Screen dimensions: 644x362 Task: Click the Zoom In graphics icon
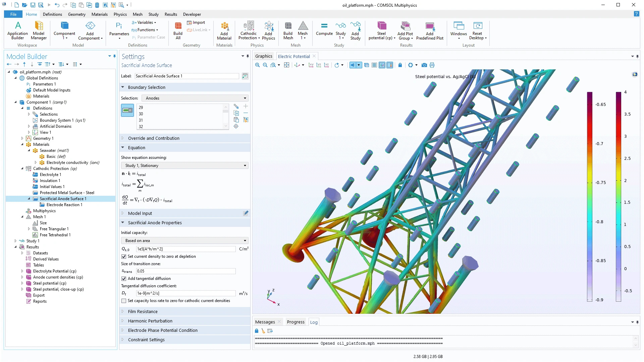[x=257, y=65]
